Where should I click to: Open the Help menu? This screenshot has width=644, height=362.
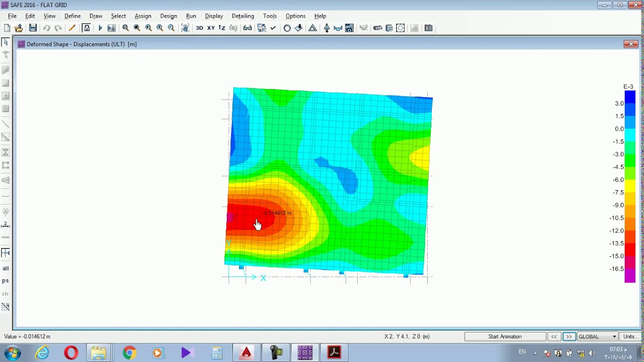click(320, 16)
